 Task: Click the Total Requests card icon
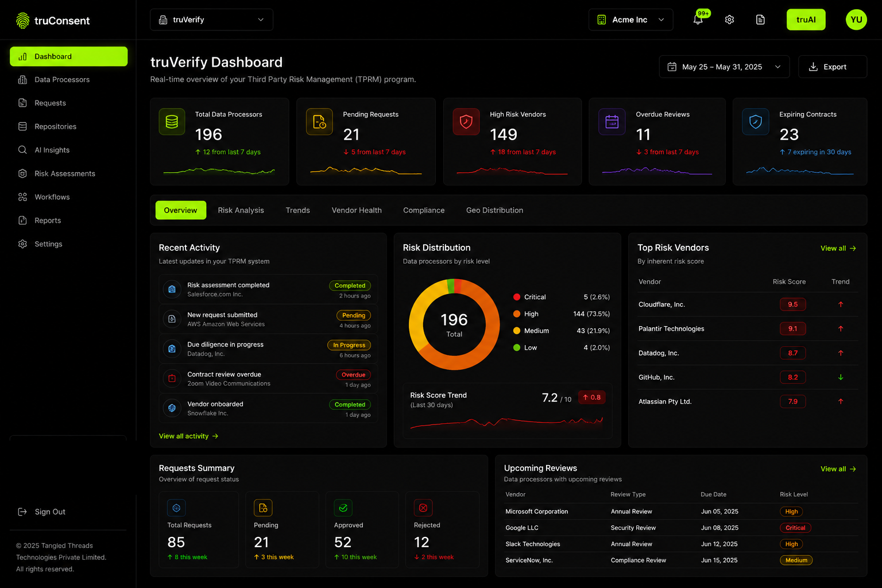coord(176,508)
